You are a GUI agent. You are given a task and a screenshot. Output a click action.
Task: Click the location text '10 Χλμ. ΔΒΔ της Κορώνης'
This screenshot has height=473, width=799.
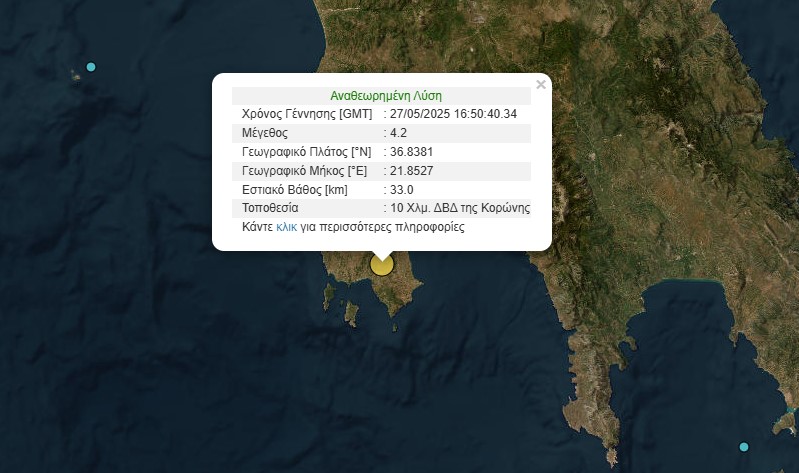pos(460,208)
